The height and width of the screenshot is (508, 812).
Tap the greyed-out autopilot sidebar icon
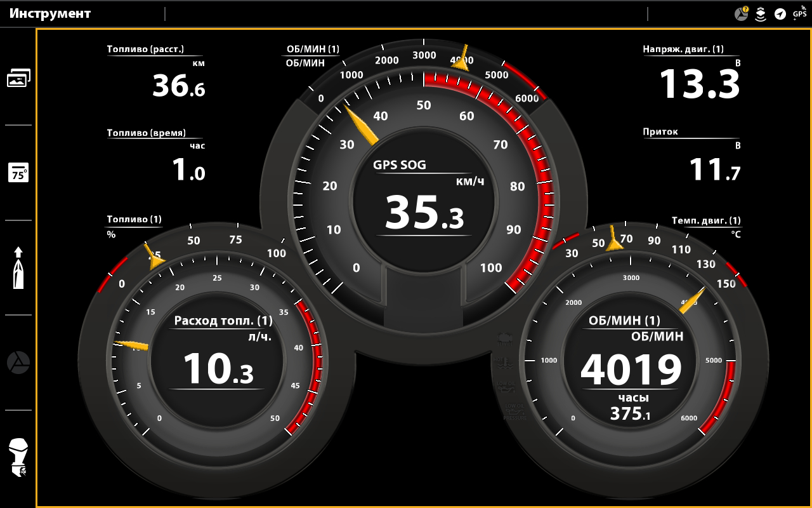[x=18, y=363]
